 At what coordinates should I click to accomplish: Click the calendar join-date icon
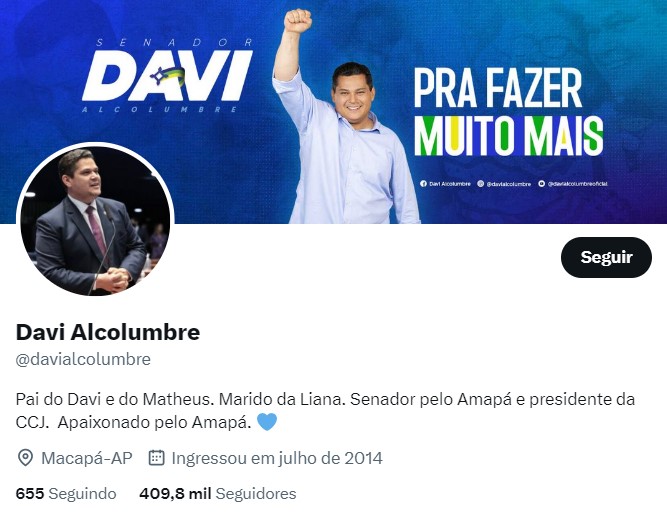click(156, 458)
